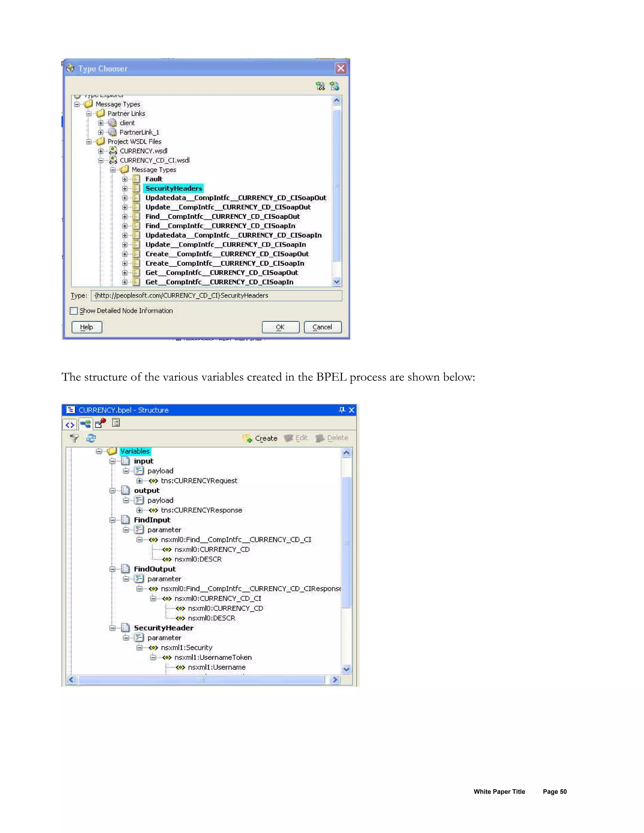
Task: Select Updatedata__CompIntfc__CURRENCY_CD_CISoapIn
Action: [x=234, y=235]
